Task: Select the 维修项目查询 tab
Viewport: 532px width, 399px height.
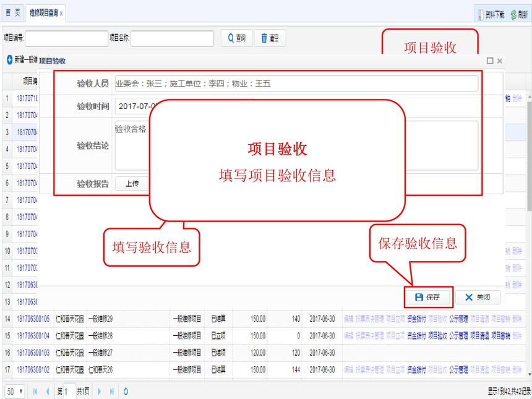Action: click(44, 13)
